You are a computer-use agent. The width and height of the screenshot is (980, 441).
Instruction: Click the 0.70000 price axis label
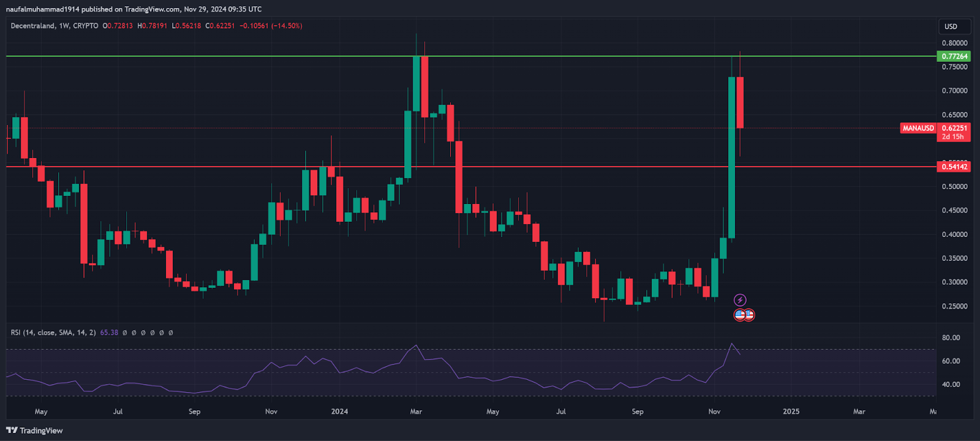[955, 91]
